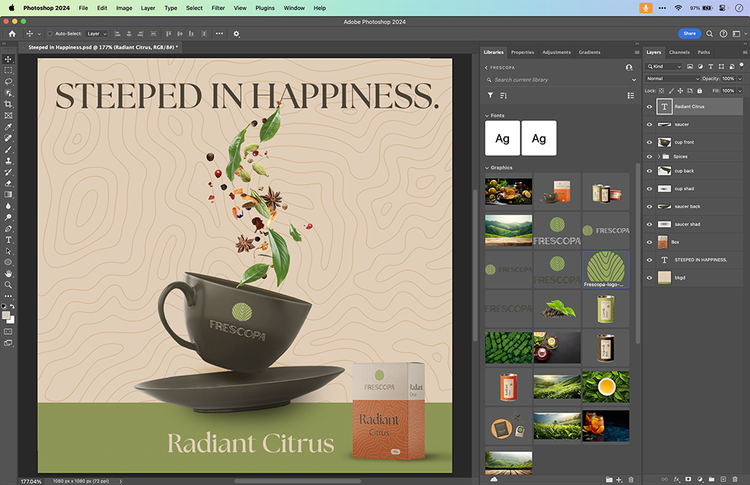Image resolution: width=750 pixels, height=485 pixels.
Task: Click the foreground color swatch
Action: (6, 313)
